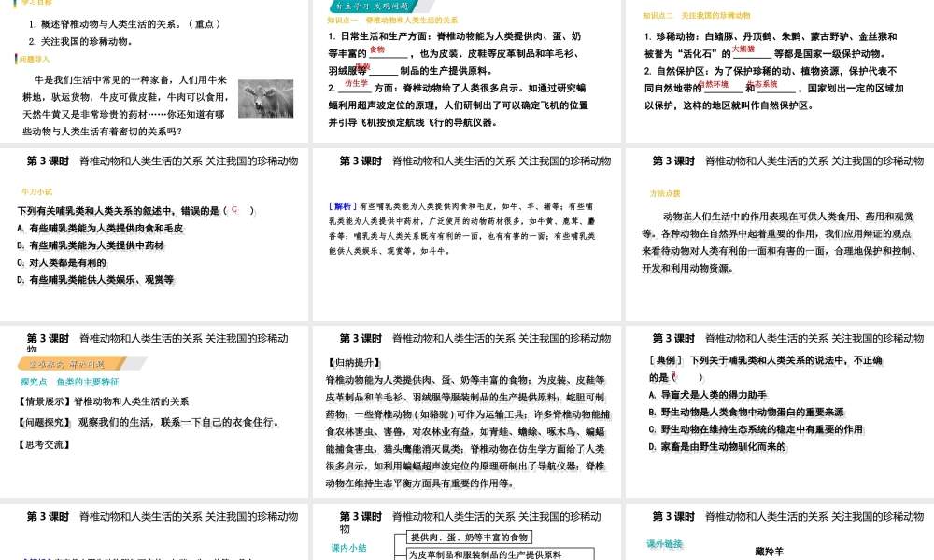
Task: Click box '提供肉、蛋、奶等丰富的食物'
Action: tap(470, 538)
